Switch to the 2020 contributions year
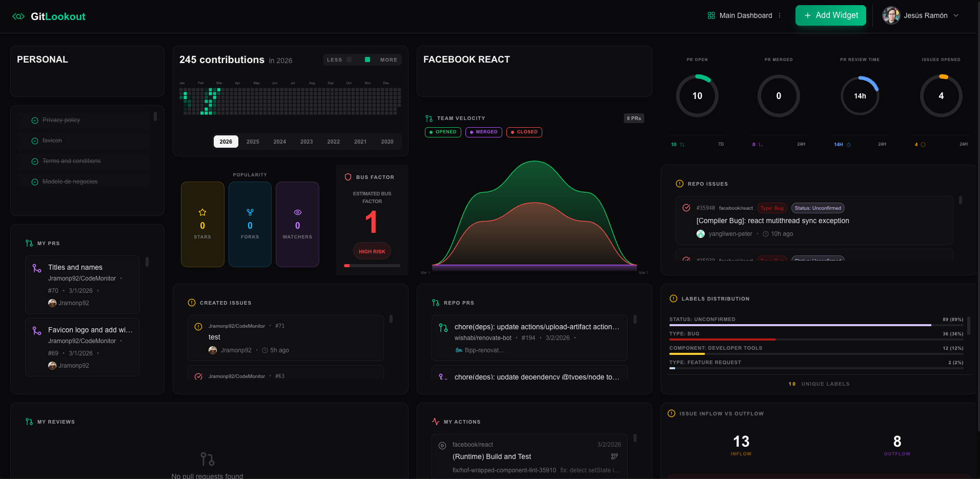 387,142
